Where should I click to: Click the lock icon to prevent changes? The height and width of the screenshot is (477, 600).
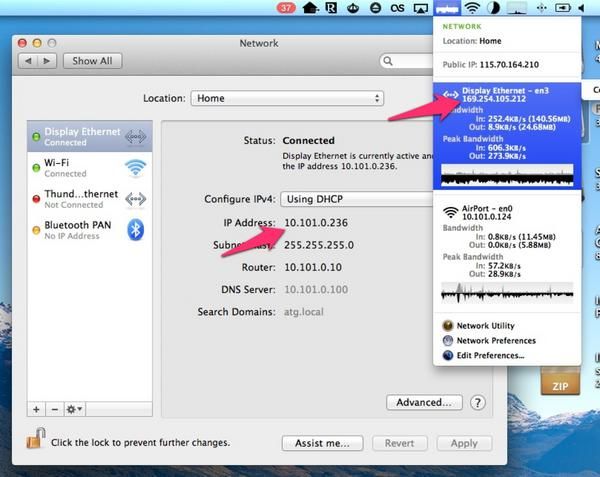point(34,440)
